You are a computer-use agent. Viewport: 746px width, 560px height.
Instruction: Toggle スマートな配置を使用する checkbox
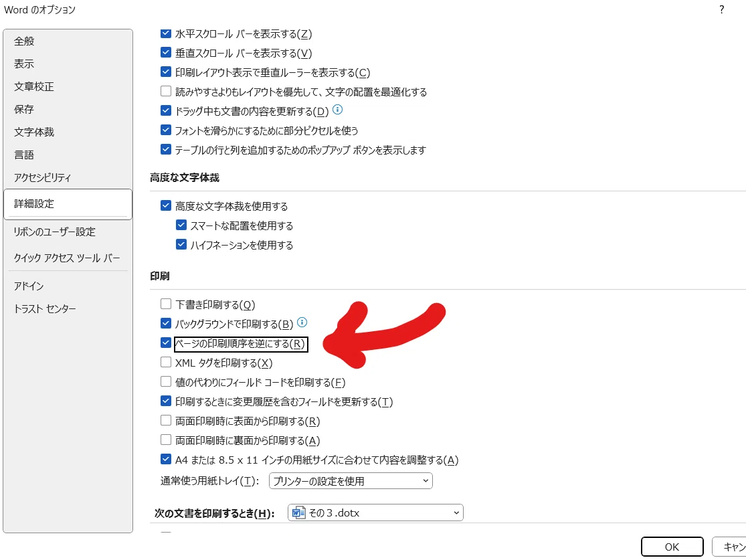coord(181,225)
